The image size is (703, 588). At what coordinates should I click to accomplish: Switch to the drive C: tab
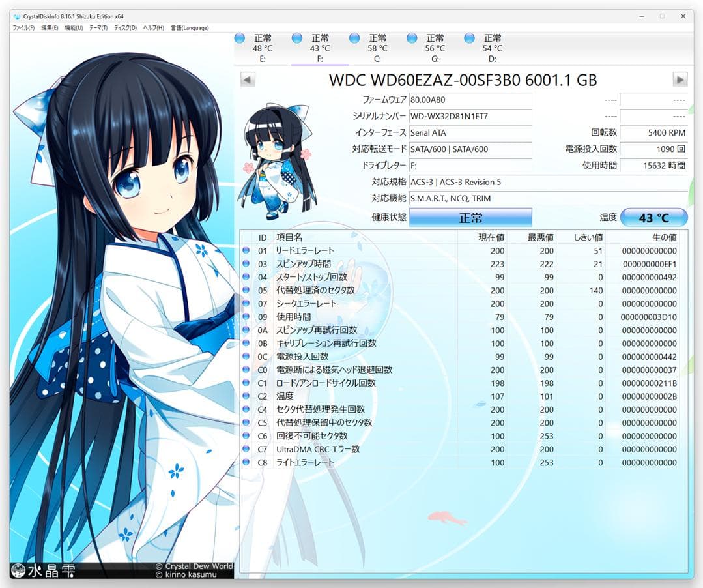[377, 47]
